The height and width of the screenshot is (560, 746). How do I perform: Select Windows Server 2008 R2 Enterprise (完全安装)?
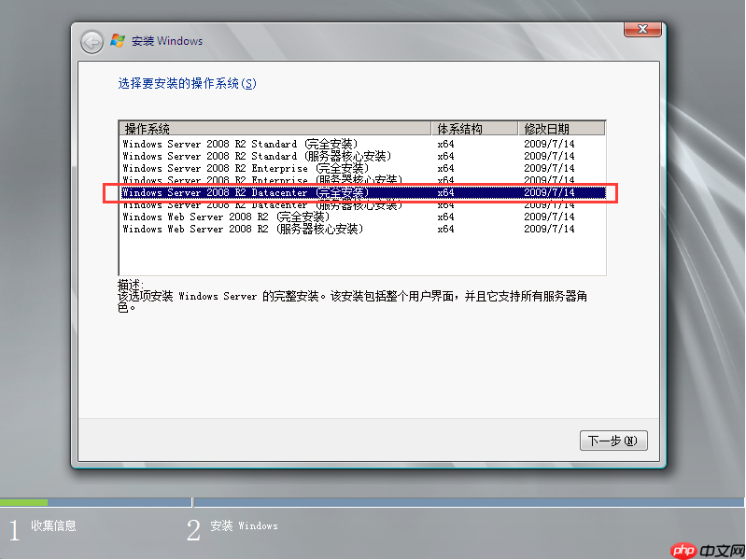pyautogui.click(x=362, y=168)
